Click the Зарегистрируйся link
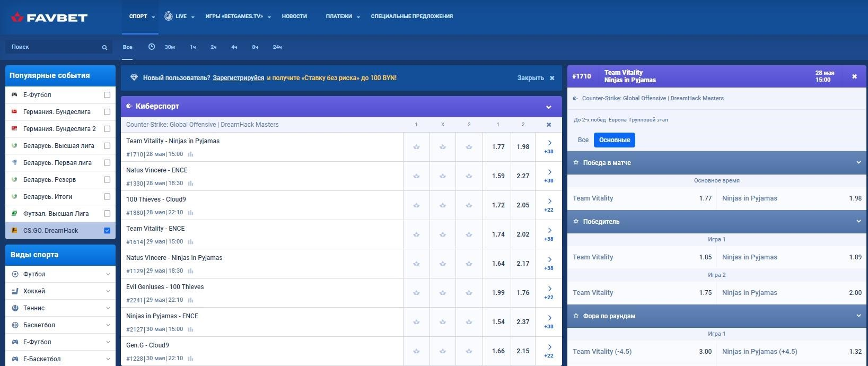Viewport: 868px width, 366px height. pos(239,78)
